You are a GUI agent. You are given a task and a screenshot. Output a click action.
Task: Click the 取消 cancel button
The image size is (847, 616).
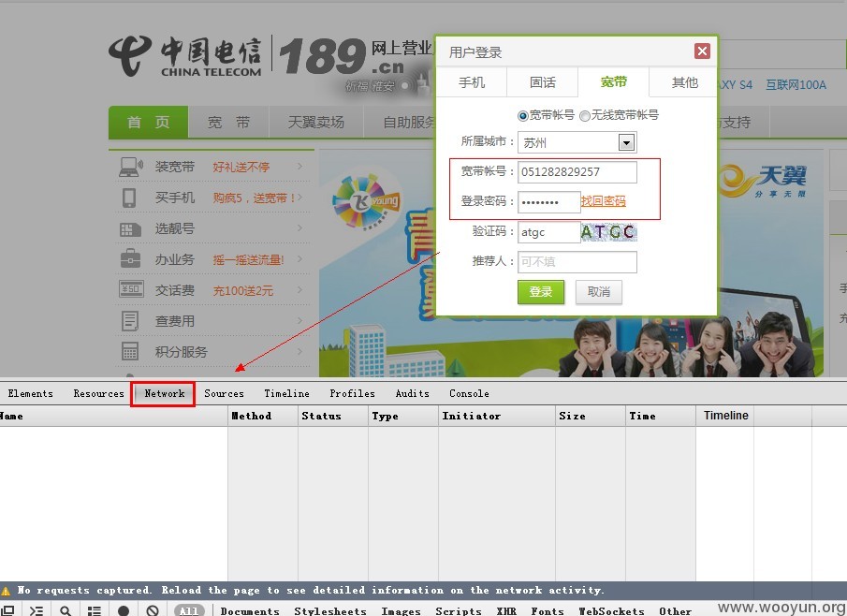[599, 292]
